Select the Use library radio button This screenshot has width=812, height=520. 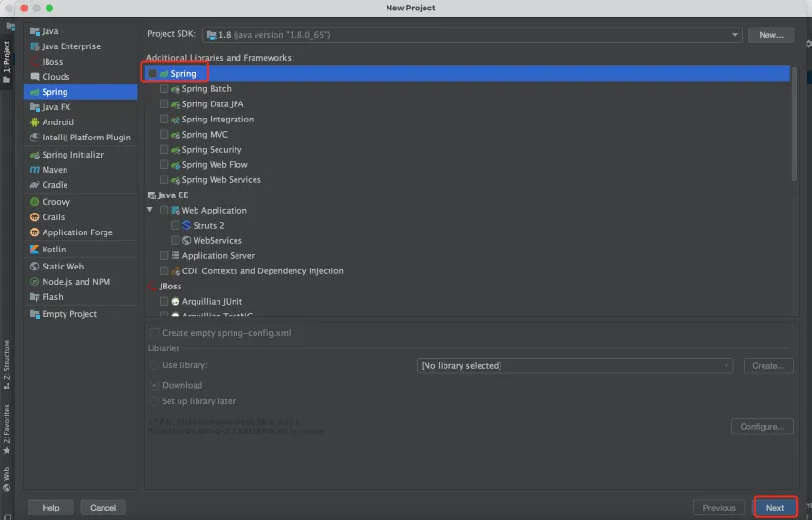pyautogui.click(x=154, y=365)
